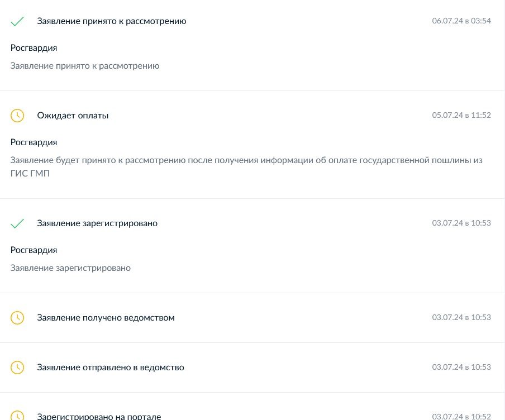The height and width of the screenshot is (420, 505).
Task: Click the timestamp of "Заявление получено ведомством" status
Action: (x=461, y=318)
